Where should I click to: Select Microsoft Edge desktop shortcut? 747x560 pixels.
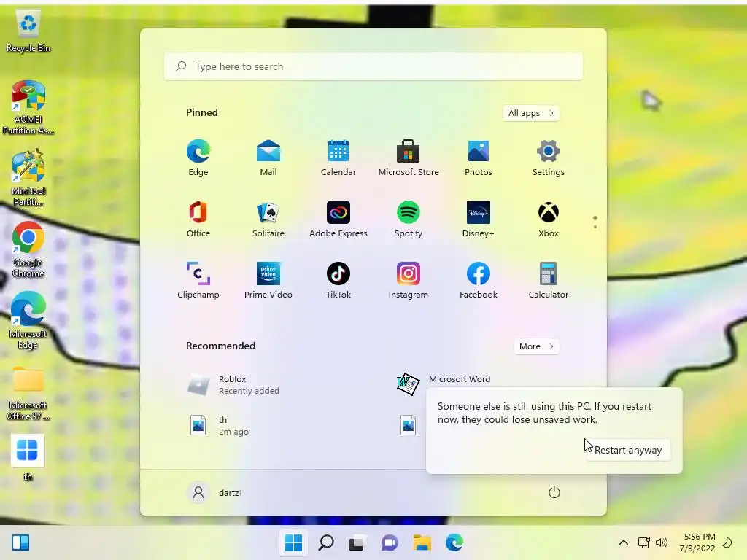tap(28, 321)
